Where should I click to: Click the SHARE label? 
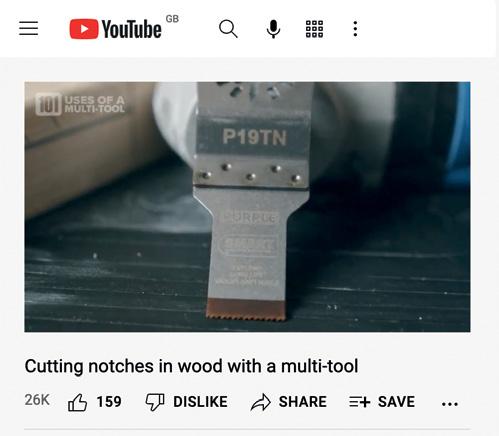pyautogui.click(x=303, y=402)
